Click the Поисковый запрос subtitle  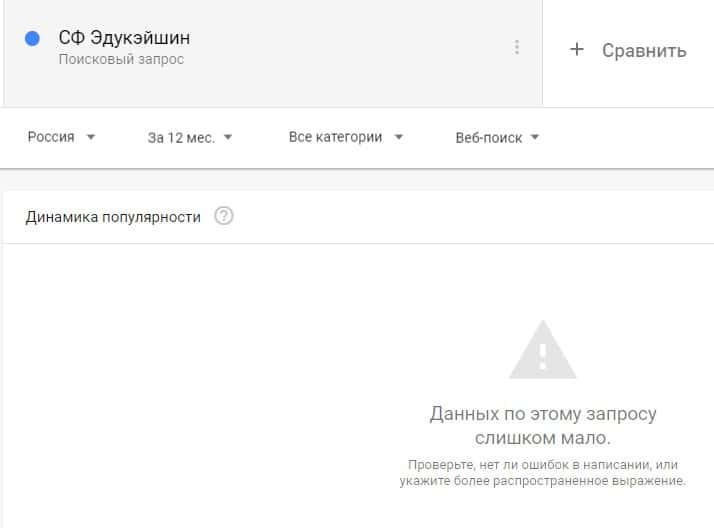click(x=121, y=59)
